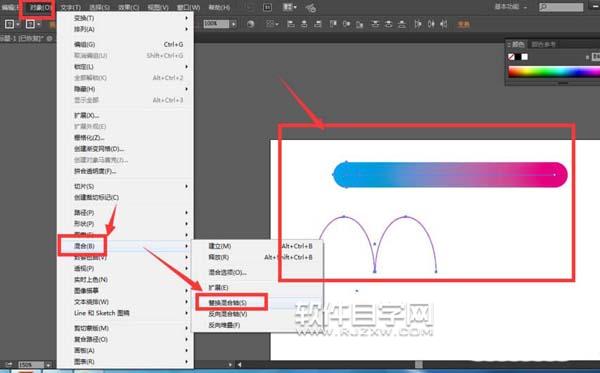Open the opacity 100% dropdown arrow
This screenshot has height=373, width=600.
tap(233, 24)
